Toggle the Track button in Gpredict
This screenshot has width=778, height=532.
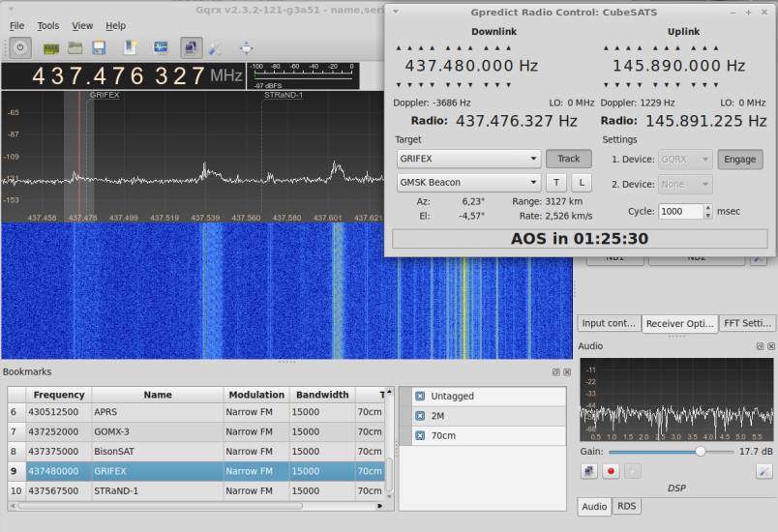(569, 159)
